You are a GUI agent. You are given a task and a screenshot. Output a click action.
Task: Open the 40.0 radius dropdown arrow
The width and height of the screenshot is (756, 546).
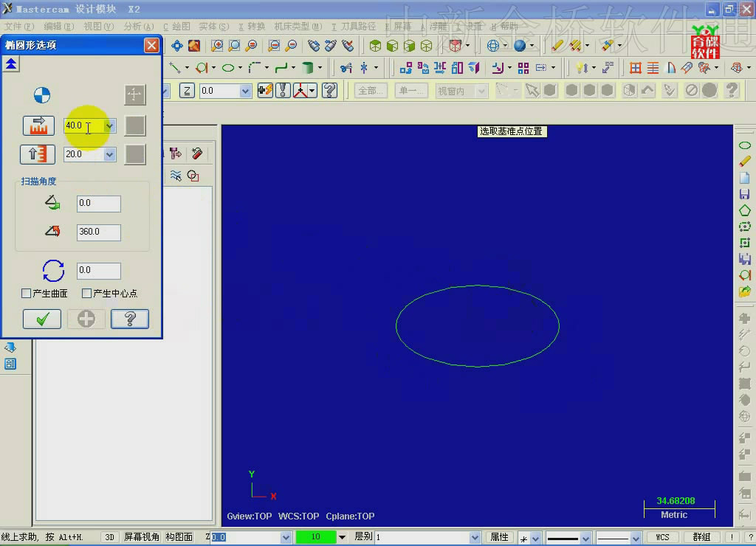pyautogui.click(x=110, y=125)
